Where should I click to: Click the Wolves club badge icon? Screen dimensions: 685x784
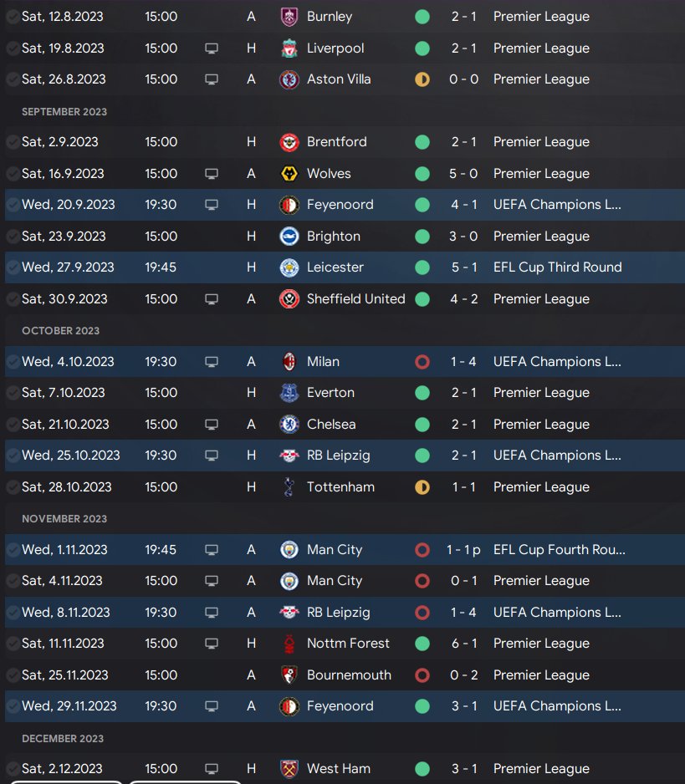[x=289, y=174]
